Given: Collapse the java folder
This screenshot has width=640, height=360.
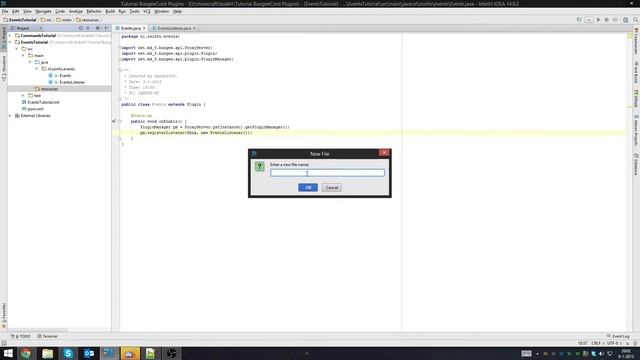Looking at the screenshot, I should click(30, 62).
